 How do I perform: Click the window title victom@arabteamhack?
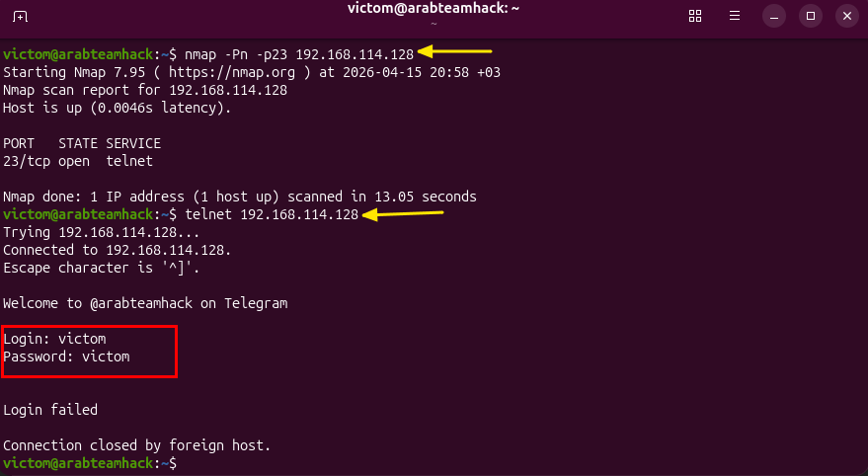(434, 9)
